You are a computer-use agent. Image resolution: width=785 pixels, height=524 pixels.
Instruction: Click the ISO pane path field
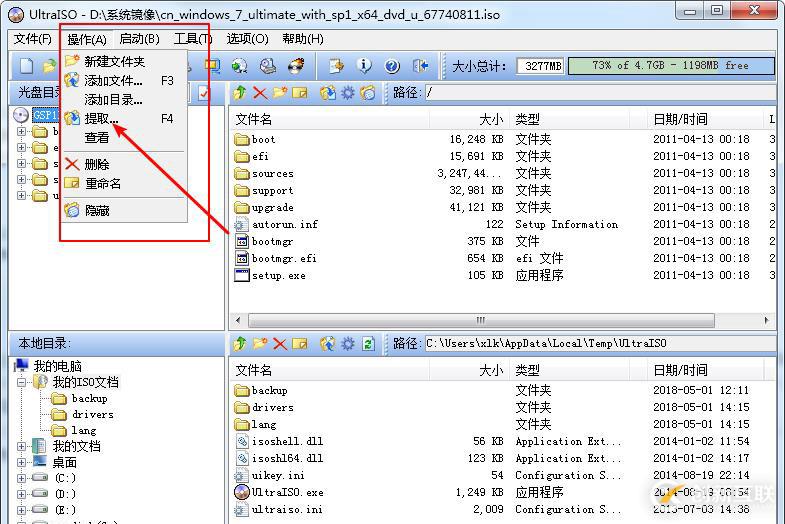(600, 93)
